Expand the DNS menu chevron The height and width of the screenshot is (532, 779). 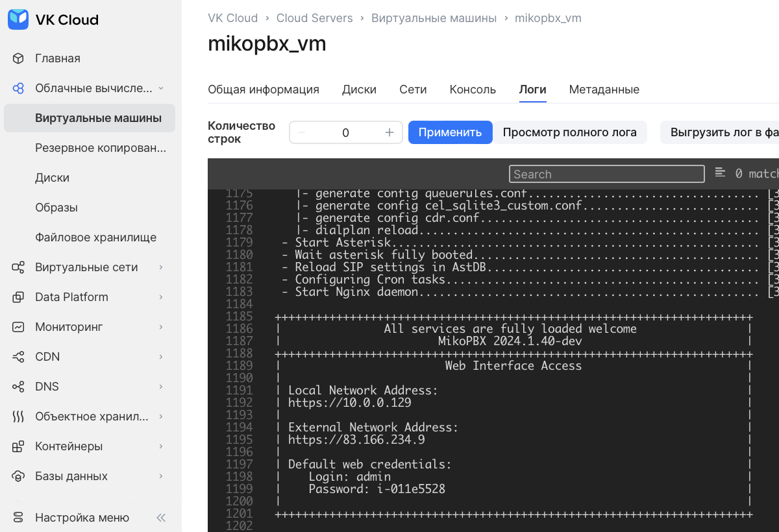161,387
